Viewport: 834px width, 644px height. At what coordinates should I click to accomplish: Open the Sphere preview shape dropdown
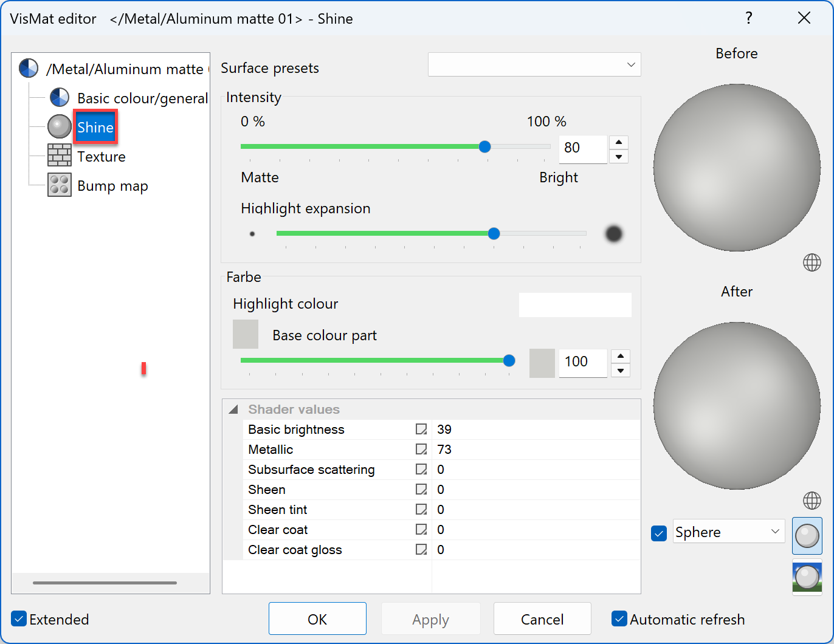click(728, 532)
